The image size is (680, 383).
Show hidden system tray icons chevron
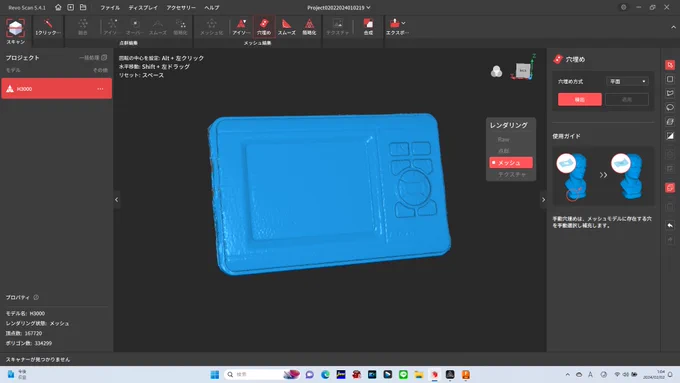click(x=567, y=375)
